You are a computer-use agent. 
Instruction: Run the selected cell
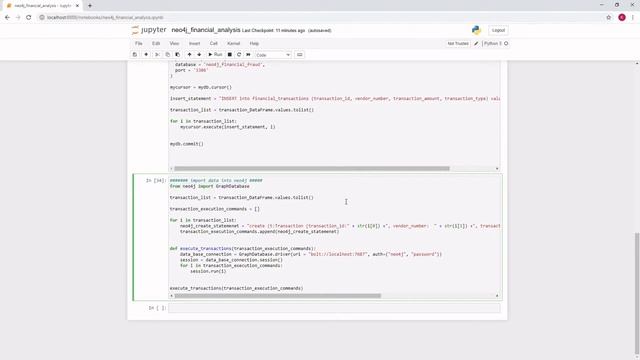215,55
